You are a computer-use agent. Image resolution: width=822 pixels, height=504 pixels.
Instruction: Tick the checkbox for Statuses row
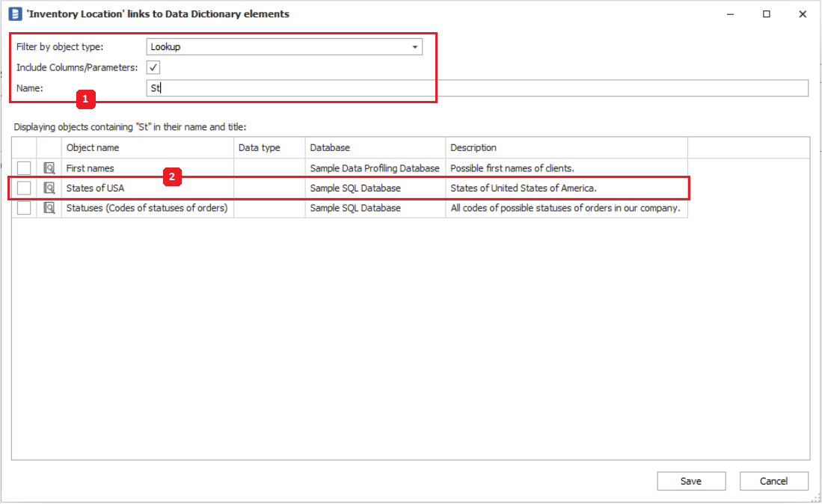[25, 209]
